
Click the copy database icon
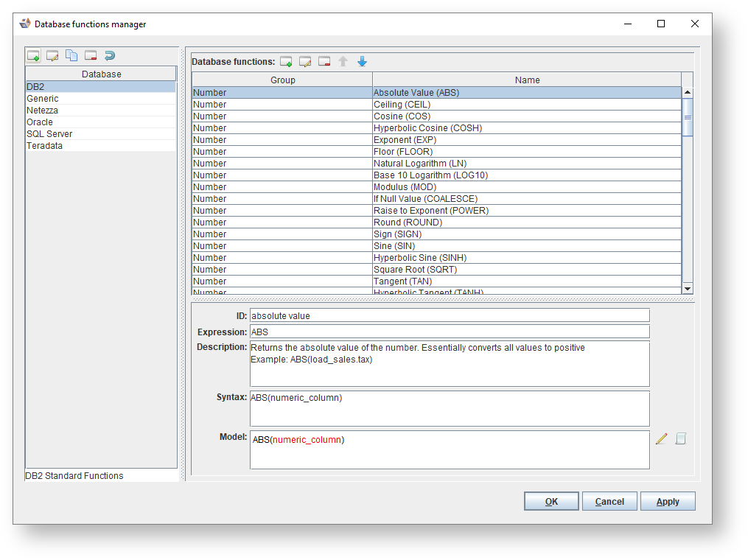[71, 55]
